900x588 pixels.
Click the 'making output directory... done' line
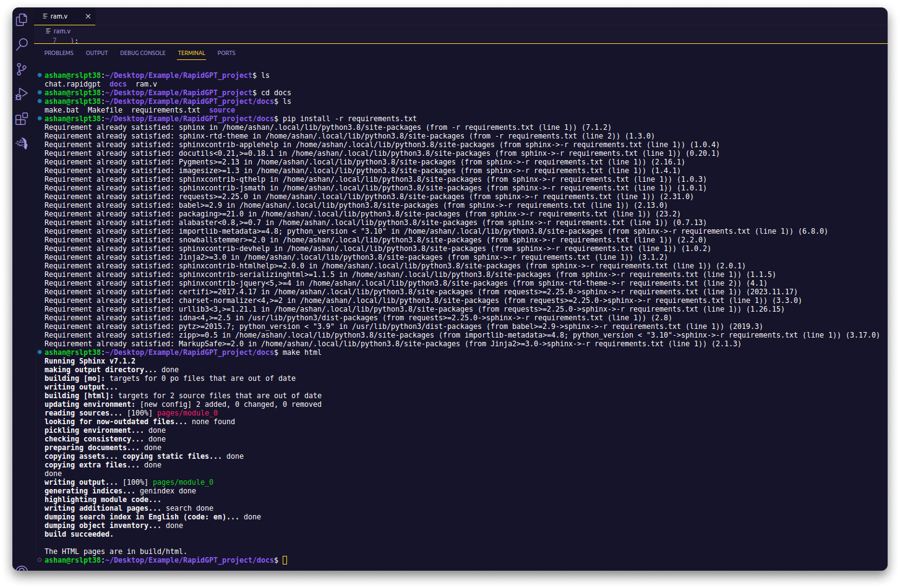[111, 370]
